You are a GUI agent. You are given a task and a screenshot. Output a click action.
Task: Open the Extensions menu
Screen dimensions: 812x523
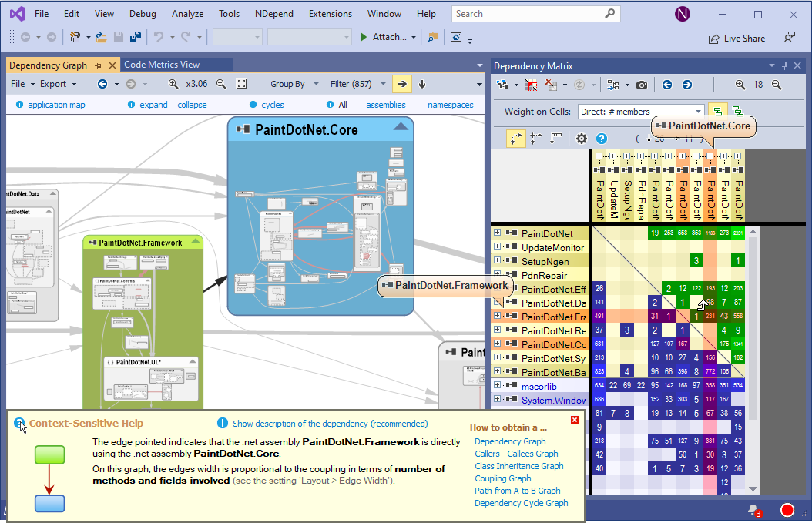(331, 14)
